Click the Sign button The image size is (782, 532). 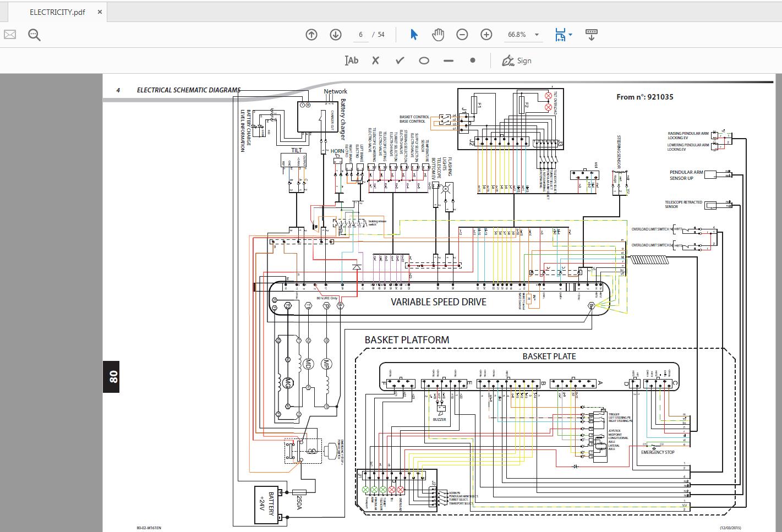click(x=516, y=61)
